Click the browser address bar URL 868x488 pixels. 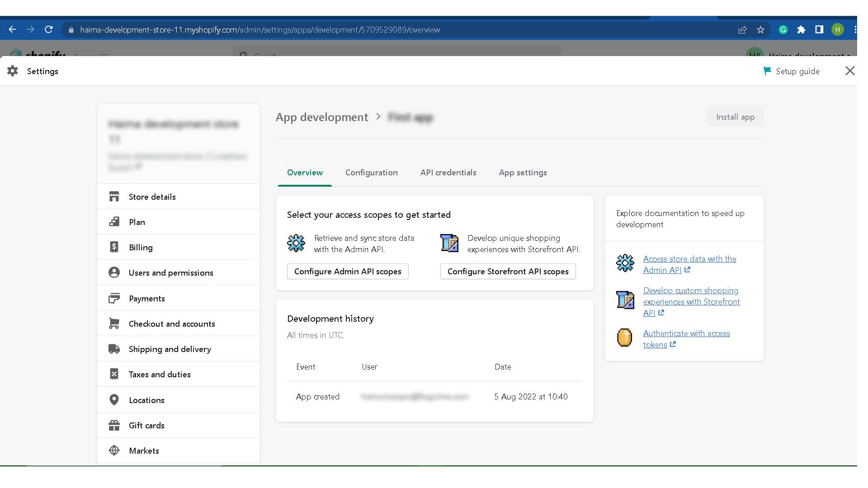click(x=260, y=30)
